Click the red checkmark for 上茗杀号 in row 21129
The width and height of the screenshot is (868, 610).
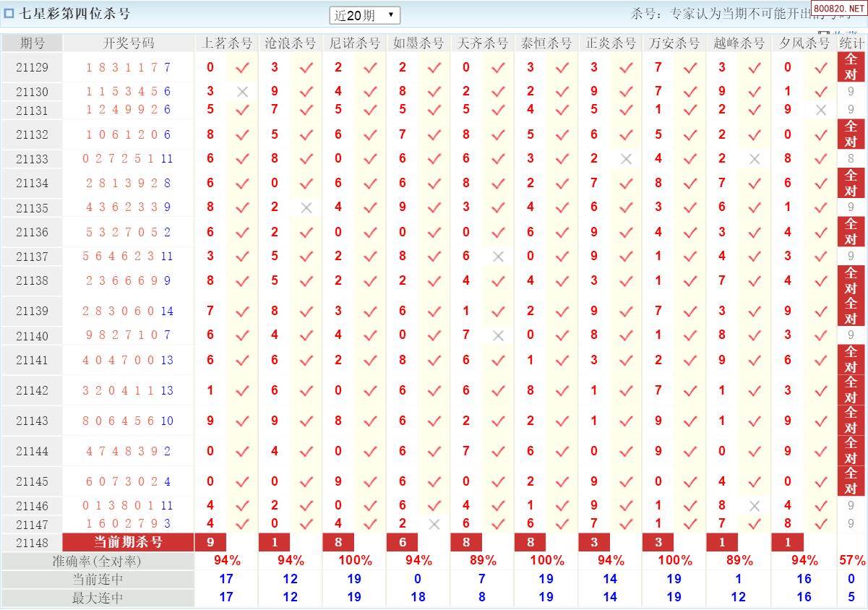tap(242, 68)
